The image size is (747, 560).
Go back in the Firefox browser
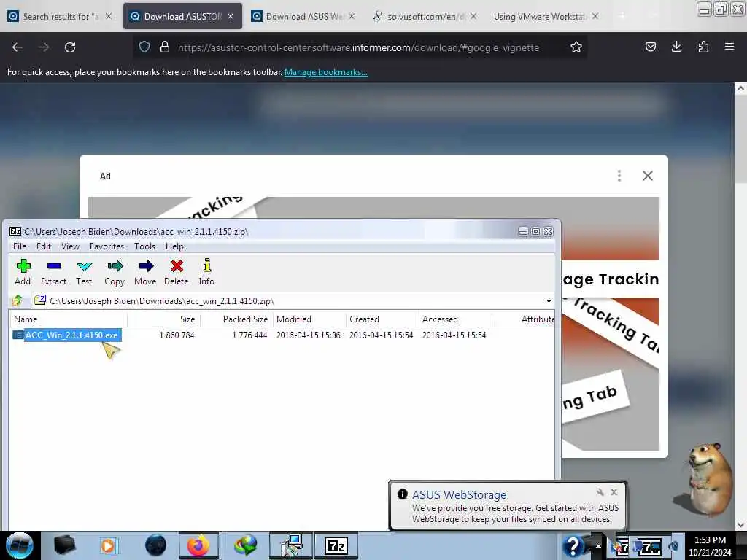coord(18,47)
